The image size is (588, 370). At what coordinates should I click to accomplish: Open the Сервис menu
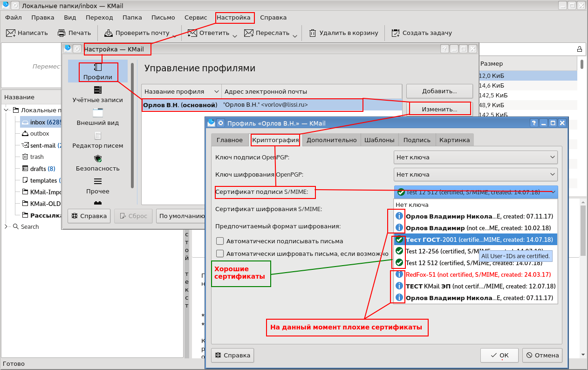[196, 18]
